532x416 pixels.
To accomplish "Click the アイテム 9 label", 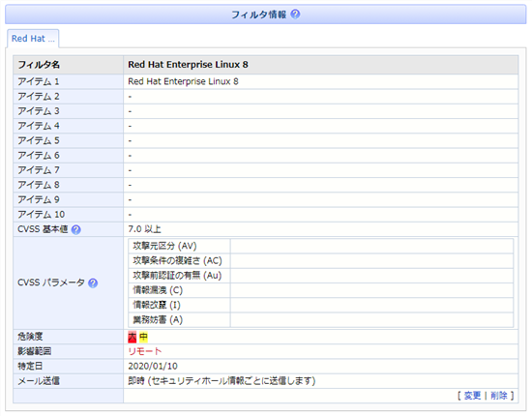I will pos(39,199).
